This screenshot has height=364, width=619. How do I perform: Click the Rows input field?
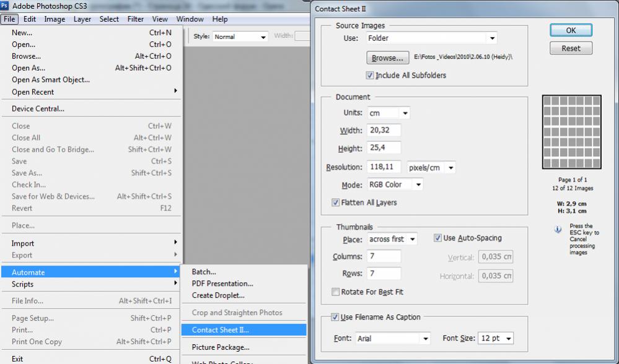click(384, 273)
